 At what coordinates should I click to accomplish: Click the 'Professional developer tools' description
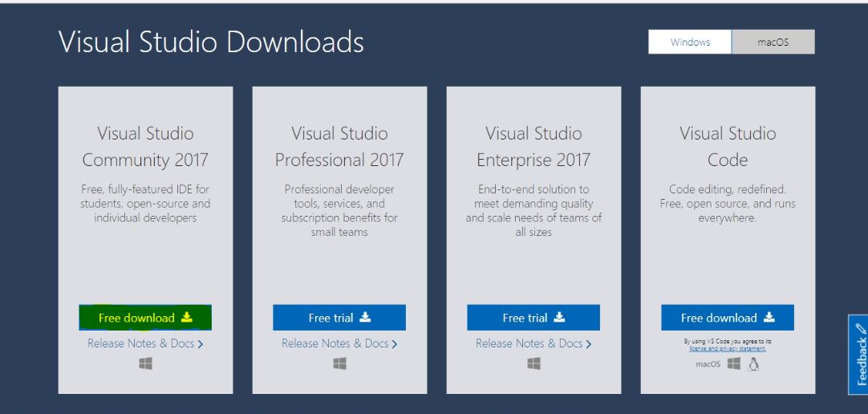339,211
